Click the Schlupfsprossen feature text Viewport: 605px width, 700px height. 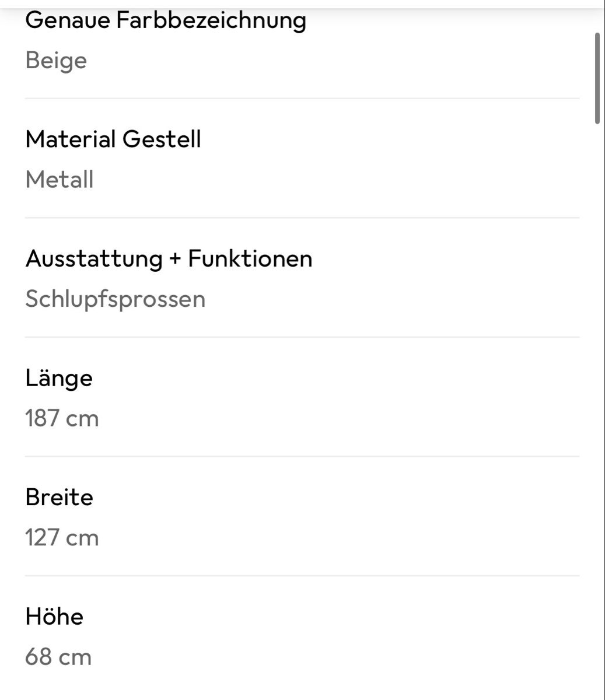[116, 299]
